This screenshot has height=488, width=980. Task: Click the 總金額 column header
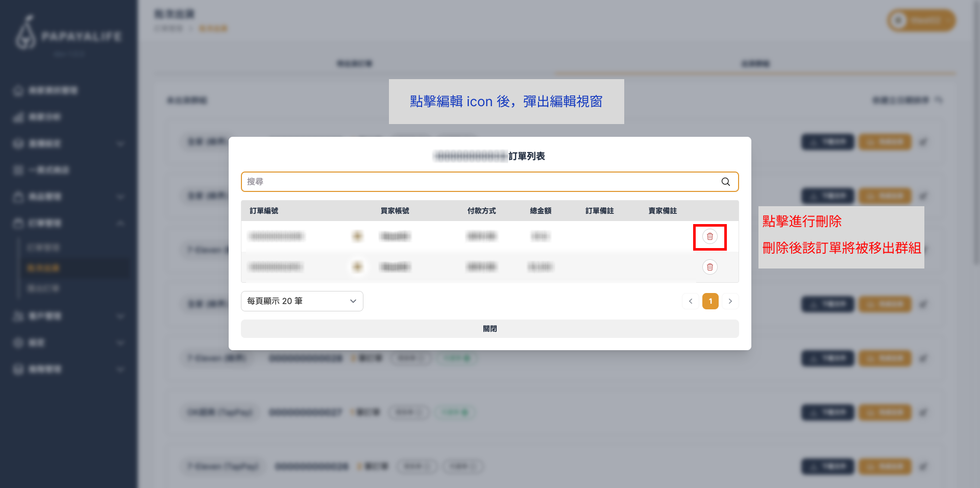(x=540, y=211)
